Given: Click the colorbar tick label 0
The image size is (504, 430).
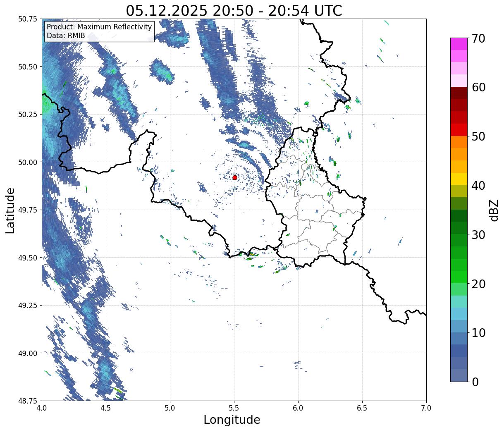Looking at the screenshot, I should [x=475, y=382].
